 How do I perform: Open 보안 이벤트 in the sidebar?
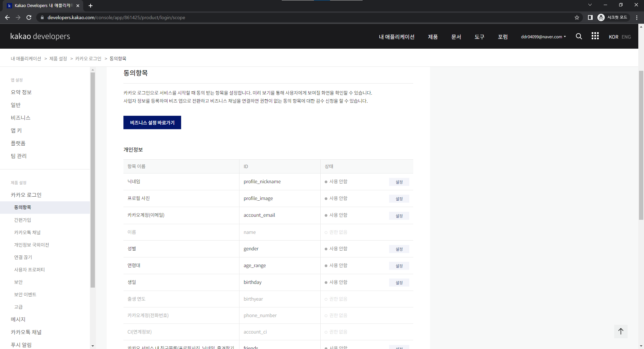point(25,295)
